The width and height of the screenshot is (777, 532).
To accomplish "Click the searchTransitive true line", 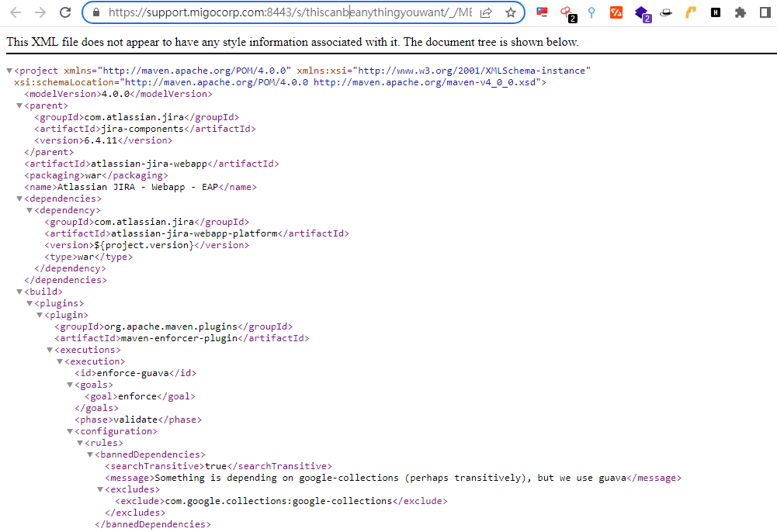I will [x=218, y=465].
